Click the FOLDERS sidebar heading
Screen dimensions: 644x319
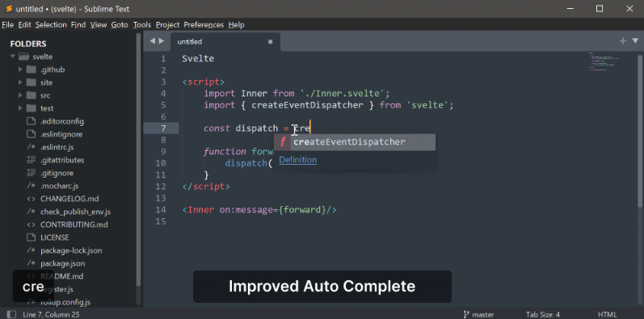tap(28, 44)
